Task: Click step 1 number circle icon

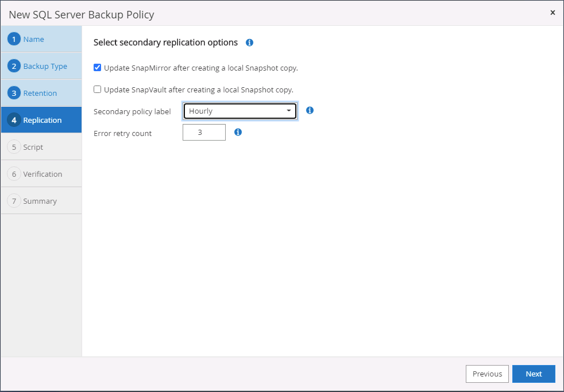Action: 14,39
